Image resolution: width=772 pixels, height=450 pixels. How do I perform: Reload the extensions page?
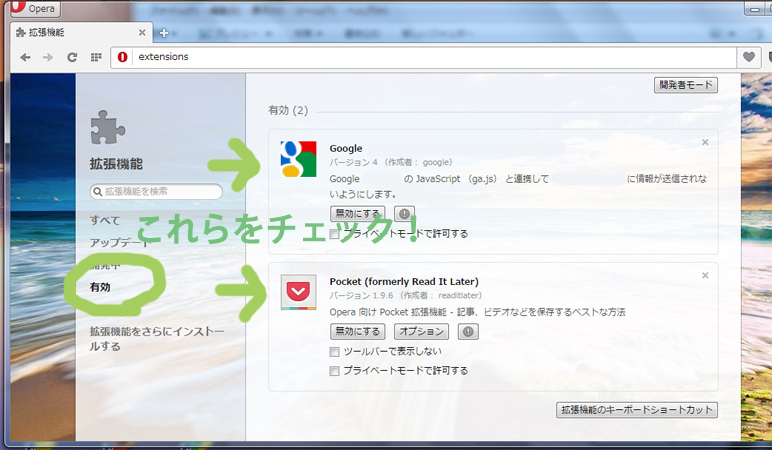[x=72, y=57]
